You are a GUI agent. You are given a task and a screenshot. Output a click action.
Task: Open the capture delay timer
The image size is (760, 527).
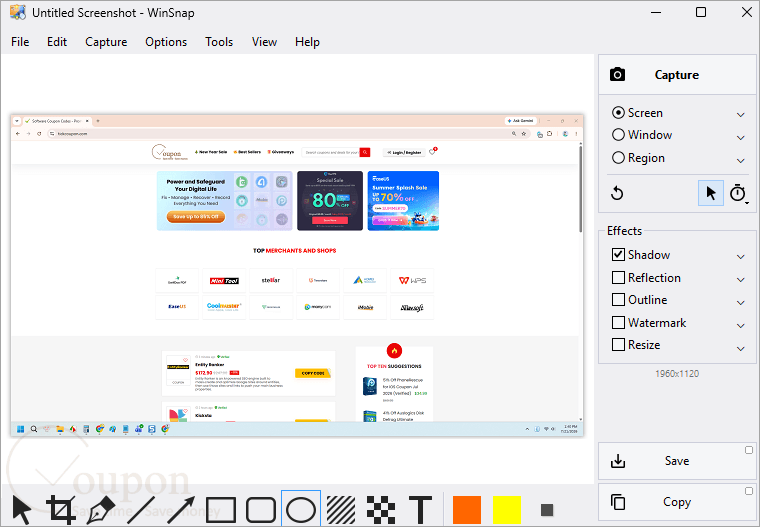[739, 193]
